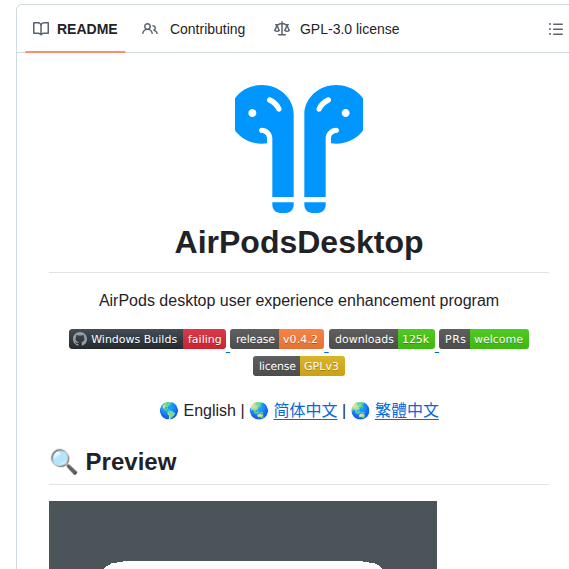The height and width of the screenshot is (569, 569).
Task: Click the people icon beside Contributing
Action: 150,29
